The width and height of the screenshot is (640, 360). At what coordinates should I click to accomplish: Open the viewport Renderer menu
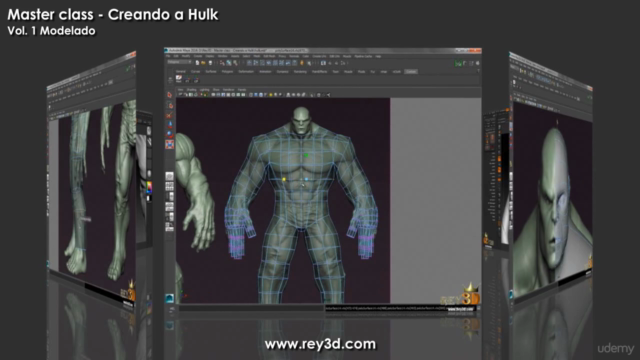click(229, 90)
